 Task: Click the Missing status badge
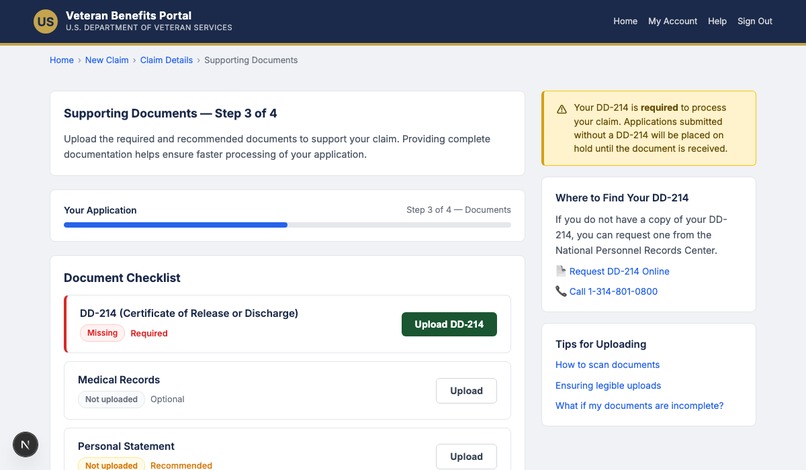[102, 333]
